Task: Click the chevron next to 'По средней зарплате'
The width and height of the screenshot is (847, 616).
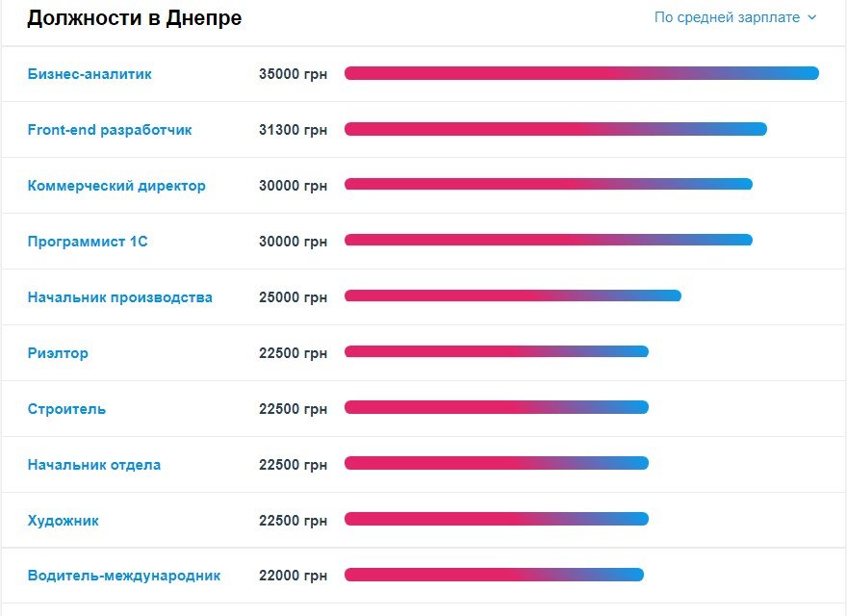Action: (x=811, y=17)
